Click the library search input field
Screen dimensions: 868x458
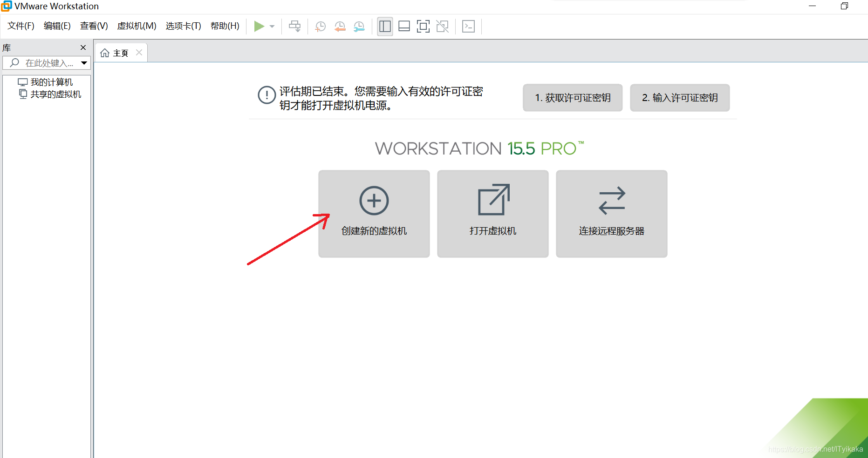tap(47, 62)
